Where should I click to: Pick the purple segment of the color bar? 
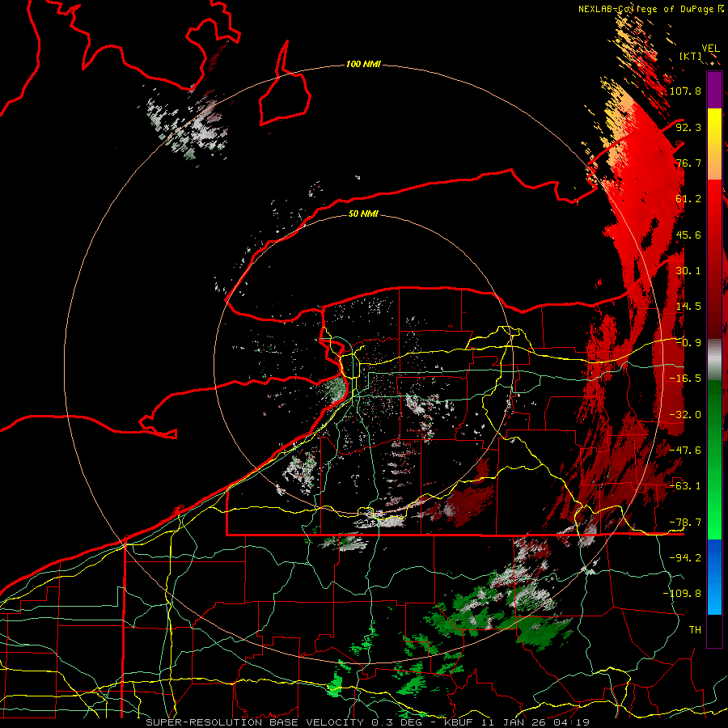point(714,90)
